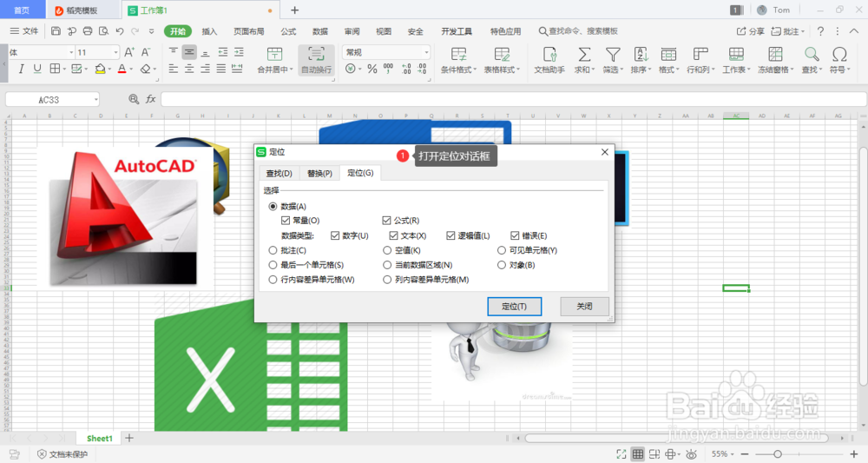This screenshot has width=868, height=463.
Task: Uncheck the Formulas (公式) checkbox
Action: pyautogui.click(x=386, y=221)
